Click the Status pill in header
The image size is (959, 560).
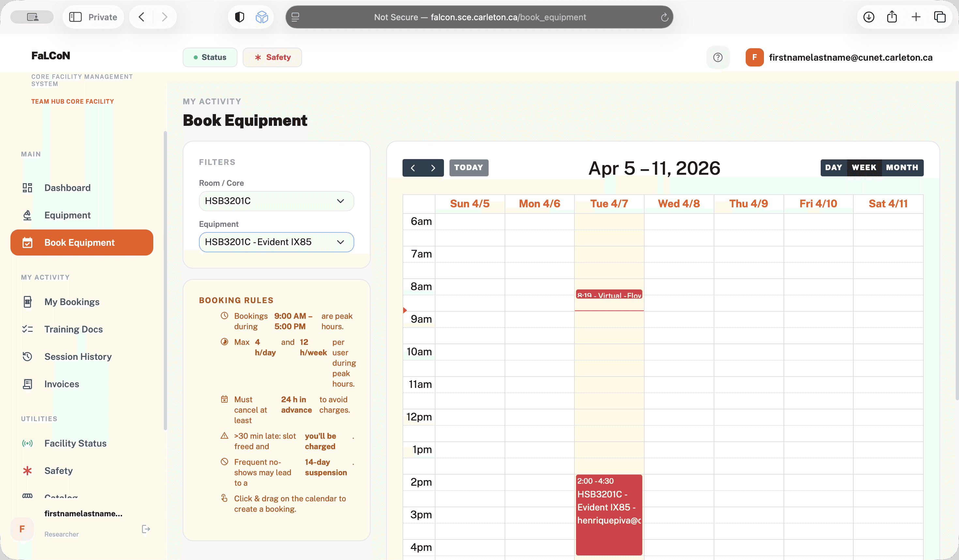coord(210,57)
